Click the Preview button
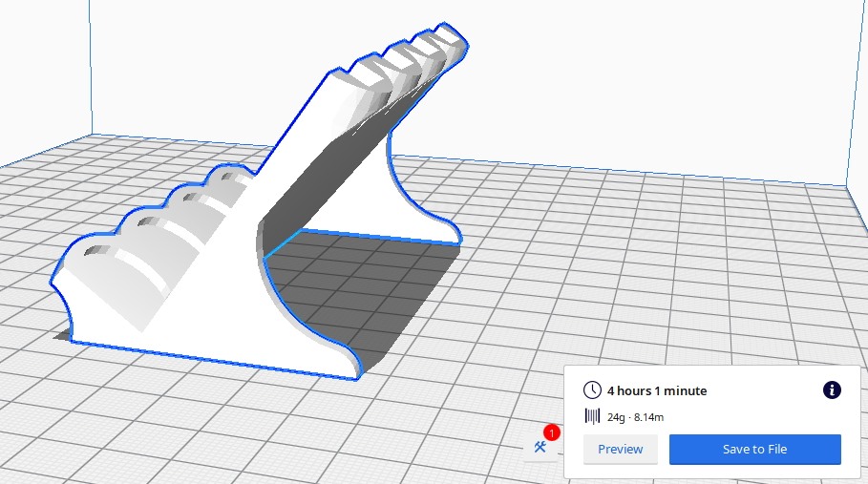868x484 pixels. click(620, 449)
